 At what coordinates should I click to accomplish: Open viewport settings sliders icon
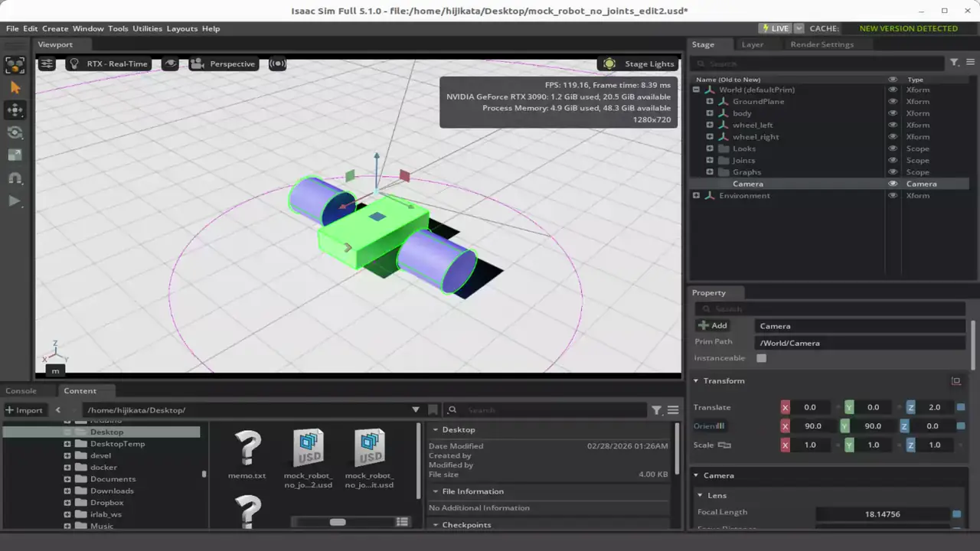[x=47, y=64]
